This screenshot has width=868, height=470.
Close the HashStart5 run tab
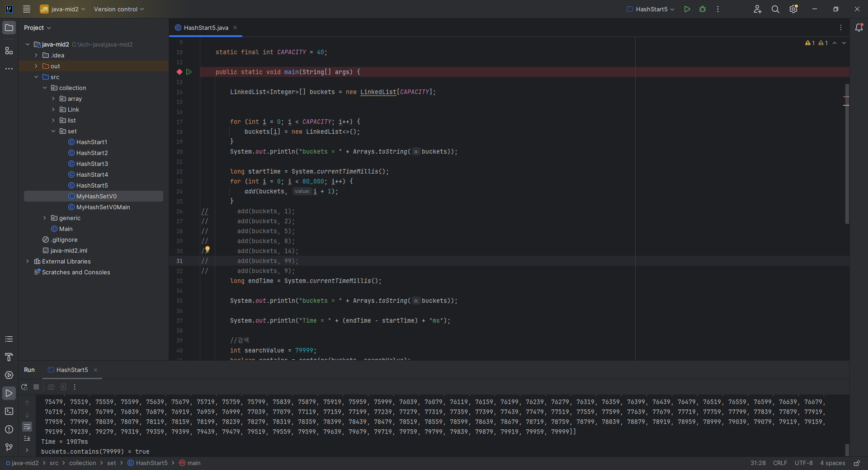coord(95,370)
